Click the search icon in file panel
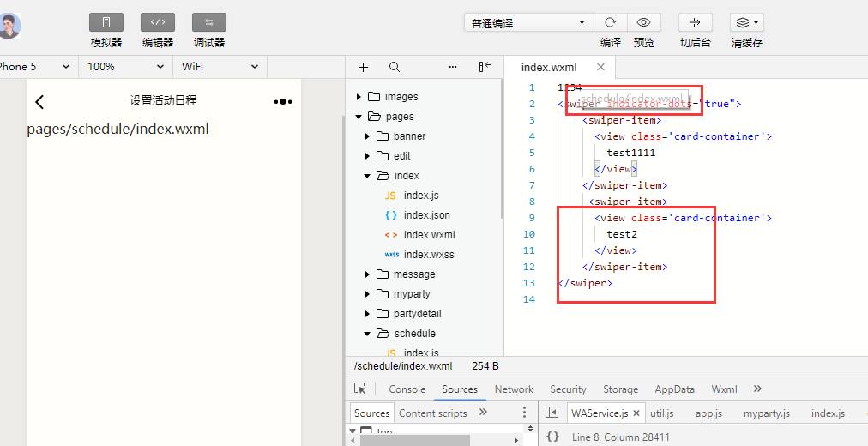868x446 pixels. pyautogui.click(x=395, y=67)
